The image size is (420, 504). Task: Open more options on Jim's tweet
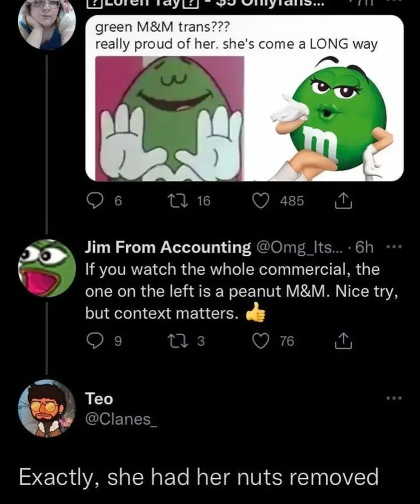(x=394, y=248)
